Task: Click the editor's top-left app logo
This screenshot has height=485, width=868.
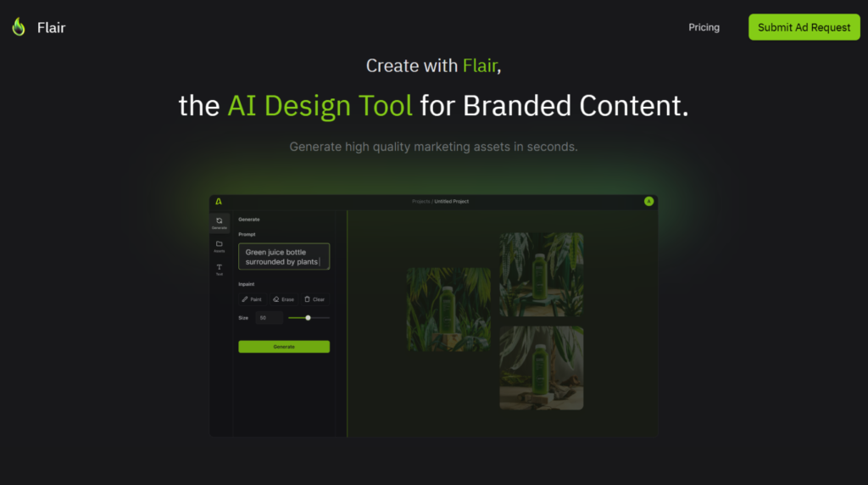Action: (x=219, y=202)
